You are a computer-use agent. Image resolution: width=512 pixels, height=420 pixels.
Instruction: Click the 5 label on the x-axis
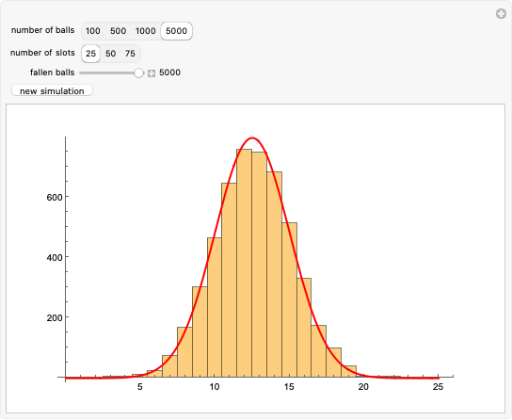139,387
